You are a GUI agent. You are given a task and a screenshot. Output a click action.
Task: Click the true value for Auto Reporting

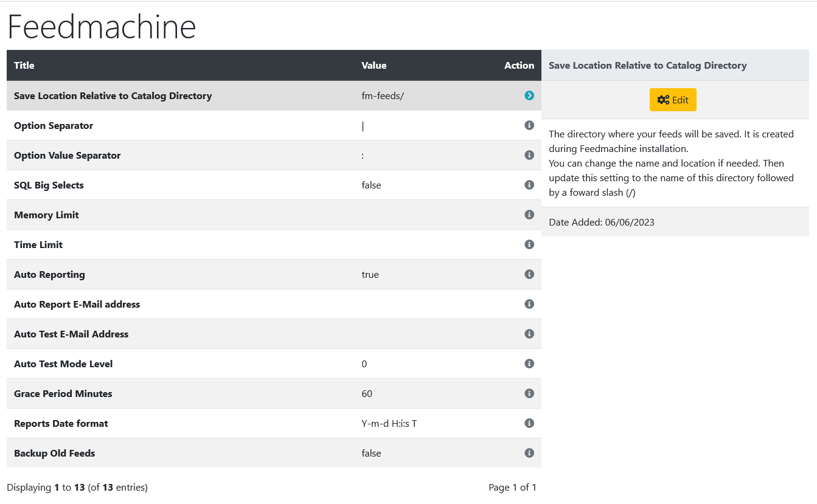[x=370, y=275]
